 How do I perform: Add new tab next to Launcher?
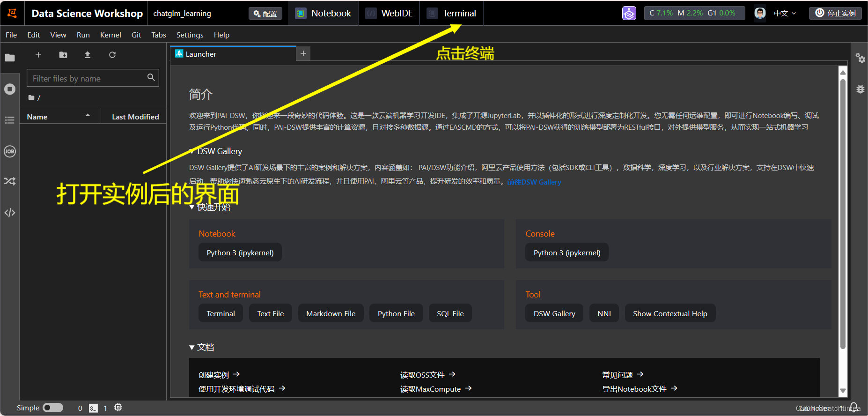click(303, 53)
